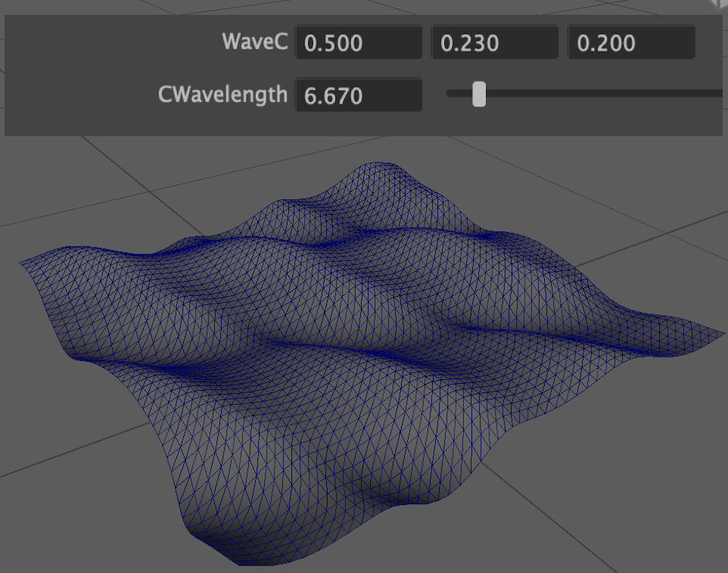Click the WaveC first value field 0.500
Image resolution: width=728 pixels, height=573 pixels.
click(x=359, y=42)
